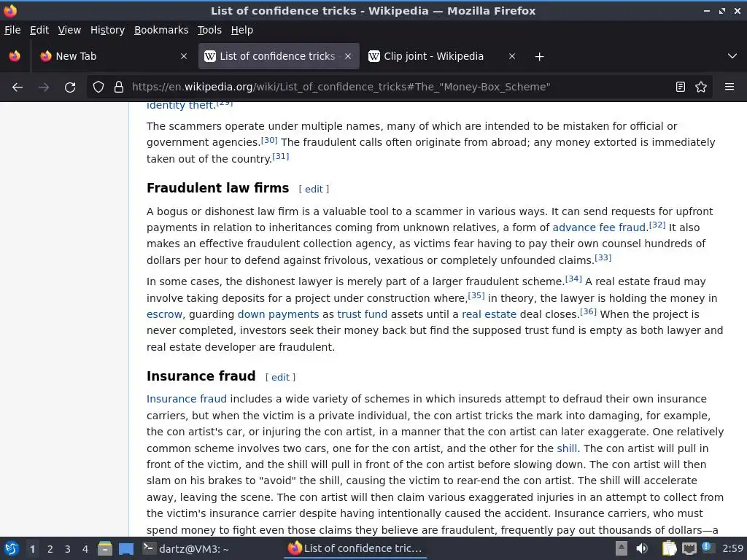The image size is (747, 560).
Task: Switch to workspace 4
Action: click(85, 549)
